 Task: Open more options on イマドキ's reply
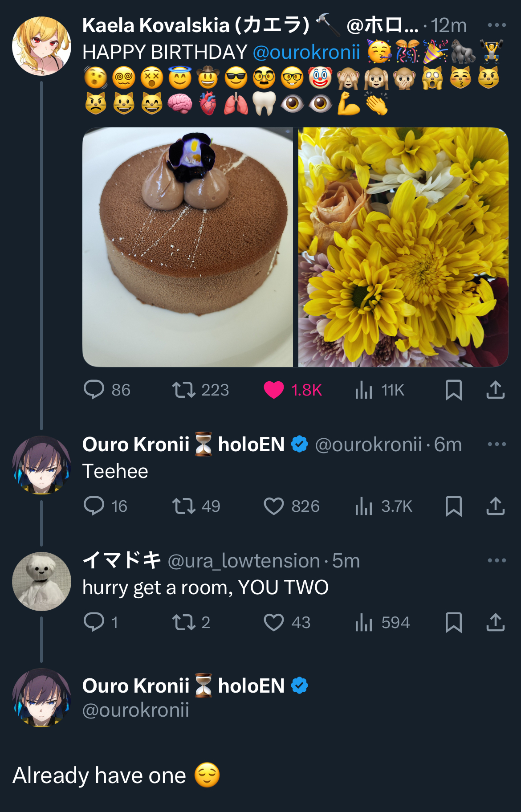497,560
